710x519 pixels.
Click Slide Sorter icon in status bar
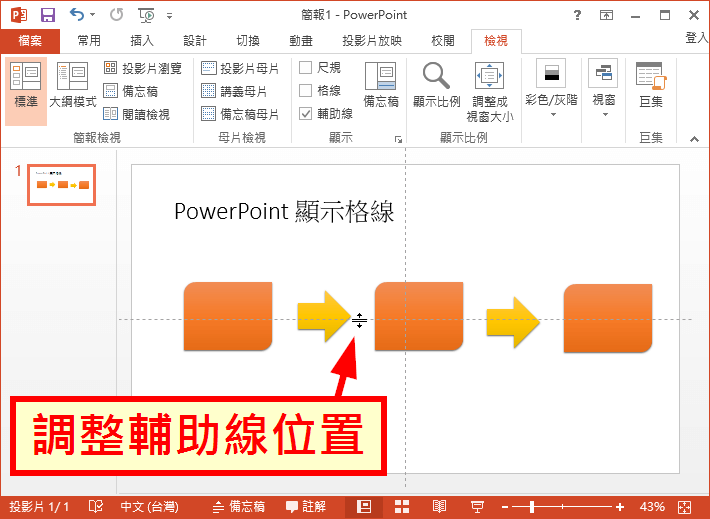coord(402,506)
